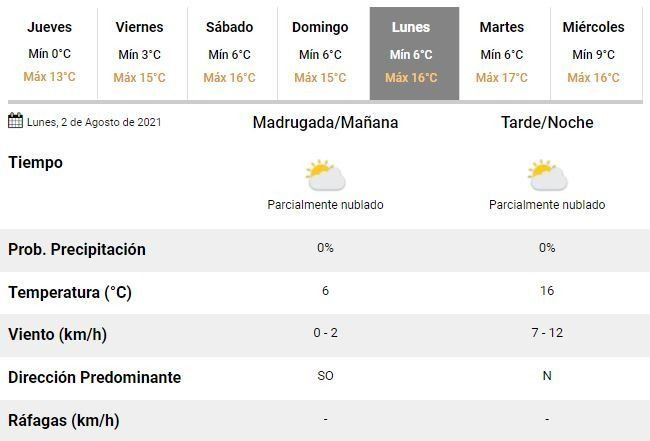Select the Domingo day tab
Viewport: 650px width, 441px height.
pos(320,53)
